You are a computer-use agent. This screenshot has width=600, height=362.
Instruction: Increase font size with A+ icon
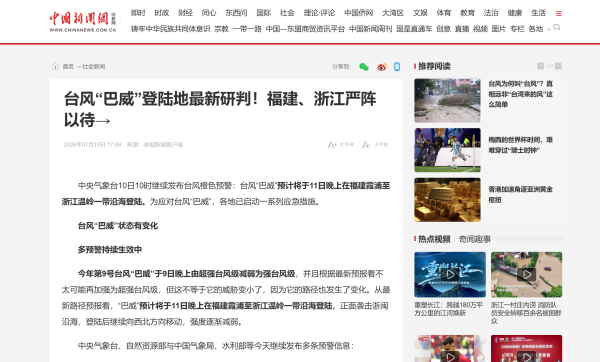(332, 145)
